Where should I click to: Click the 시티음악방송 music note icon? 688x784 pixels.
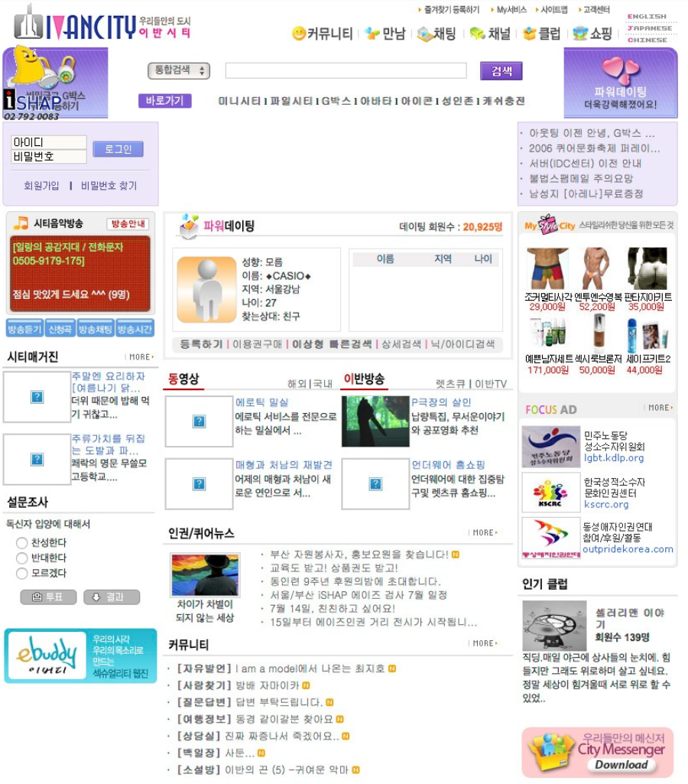tap(21, 223)
